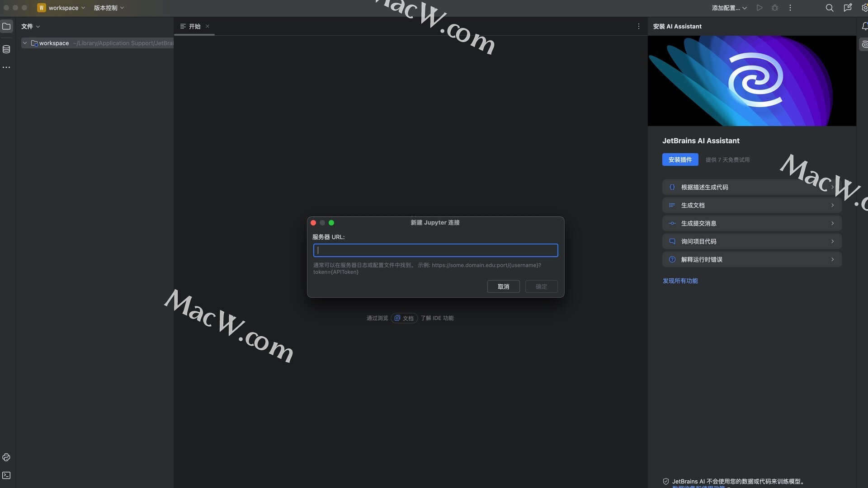Open the 文件 view dropdown
The image size is (868, 488).
pos(31,26)
